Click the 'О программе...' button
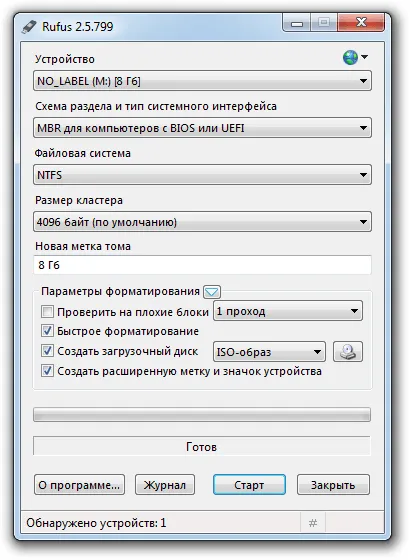The height and width of the screenshot is (560, 410). point(79,485)
